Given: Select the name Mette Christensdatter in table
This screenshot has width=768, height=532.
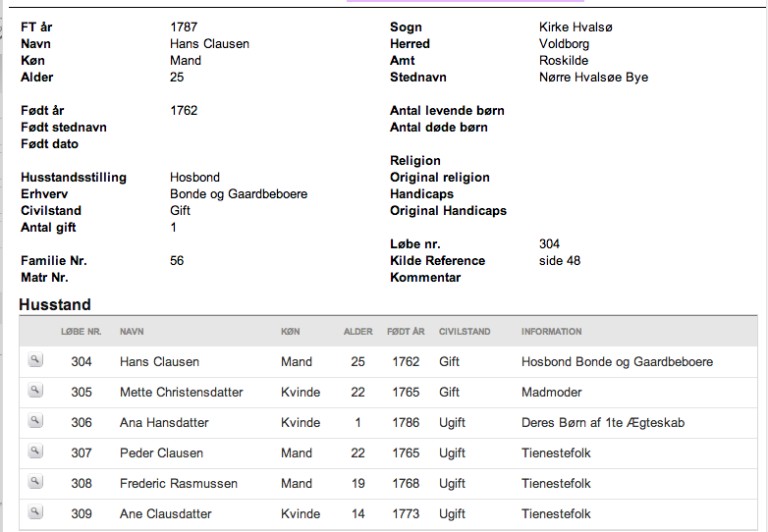Looking at the screenshot, I should tap(182, 392).
